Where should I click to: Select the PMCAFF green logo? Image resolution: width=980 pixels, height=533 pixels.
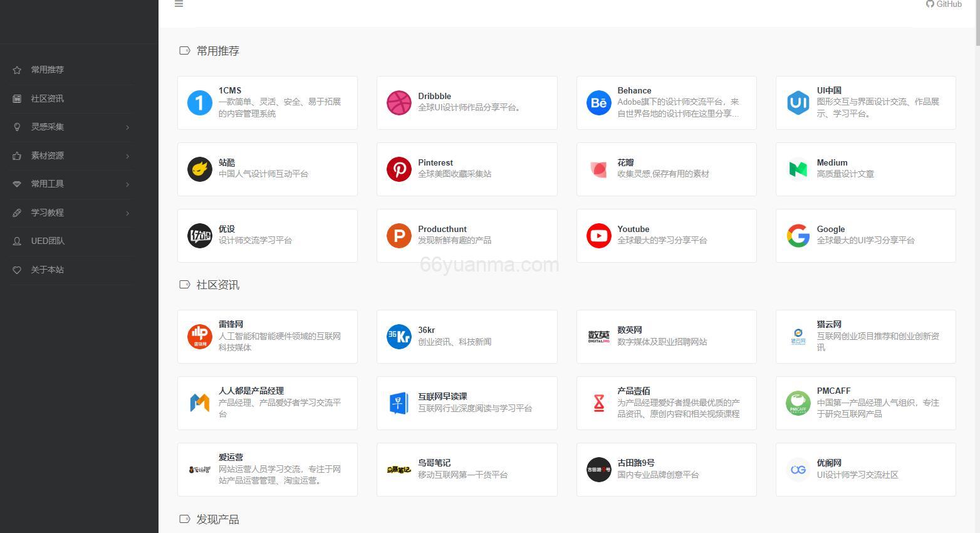coord(798,403)
